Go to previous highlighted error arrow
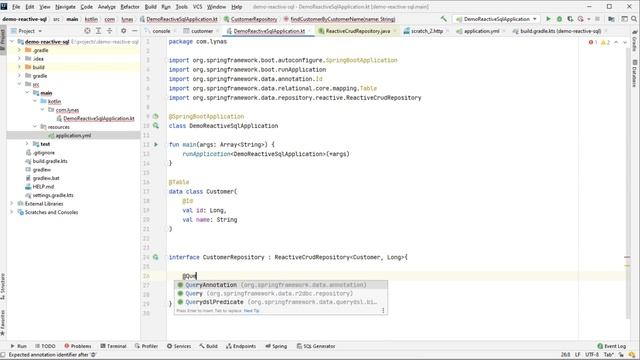Viewport: 640px width, 360px height. 616,42
